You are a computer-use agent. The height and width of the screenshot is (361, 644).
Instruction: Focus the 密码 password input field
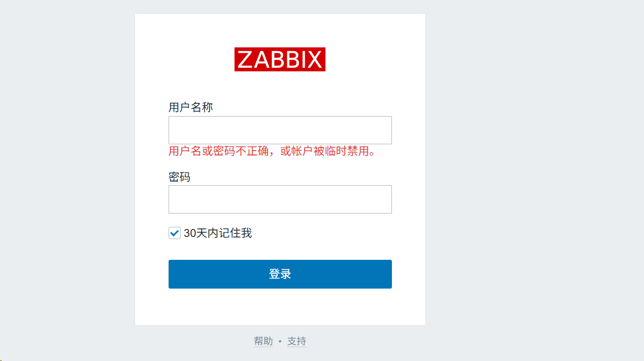point(280,199)
